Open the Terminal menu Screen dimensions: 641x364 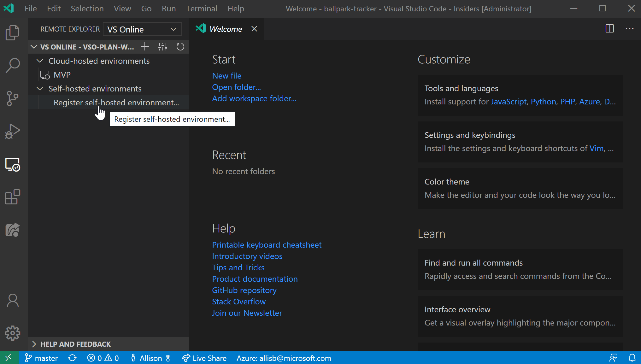pos(202,9)
